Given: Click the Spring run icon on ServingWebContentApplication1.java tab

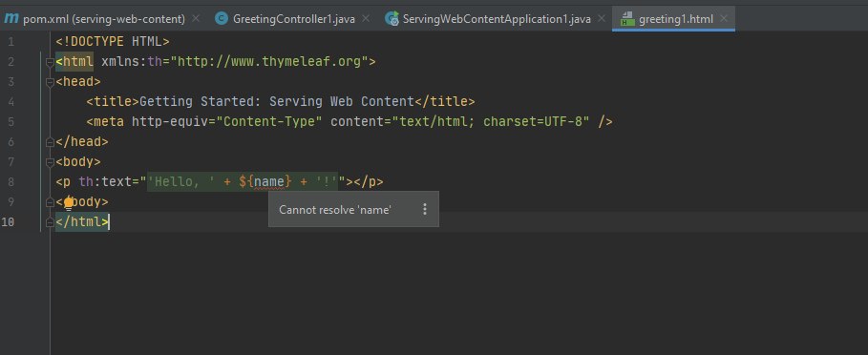Looking at the screenshot, I should tap(392, 19).
